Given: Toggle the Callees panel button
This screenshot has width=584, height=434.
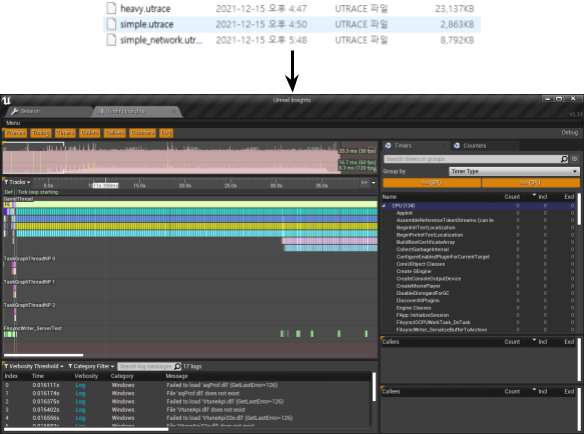Looking at the screenshot, I should 114,133.
